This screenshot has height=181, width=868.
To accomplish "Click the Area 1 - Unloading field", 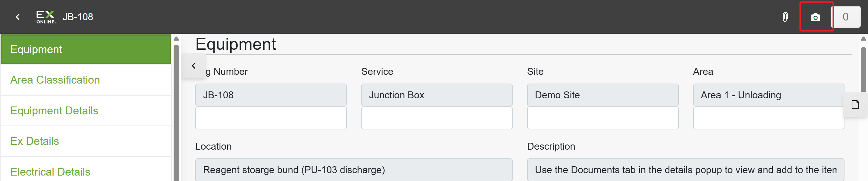I will 768,95.
